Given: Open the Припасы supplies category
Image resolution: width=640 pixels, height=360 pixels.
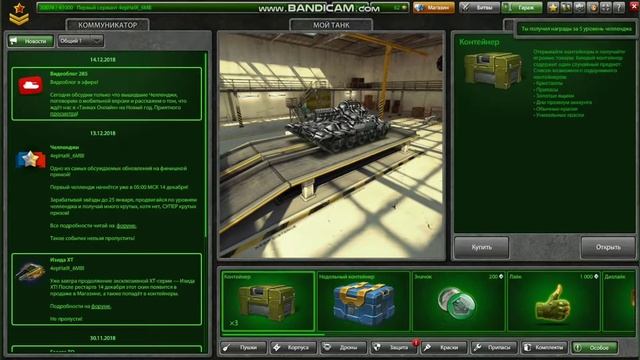Looking at the screenshot, I should (494, 348).
